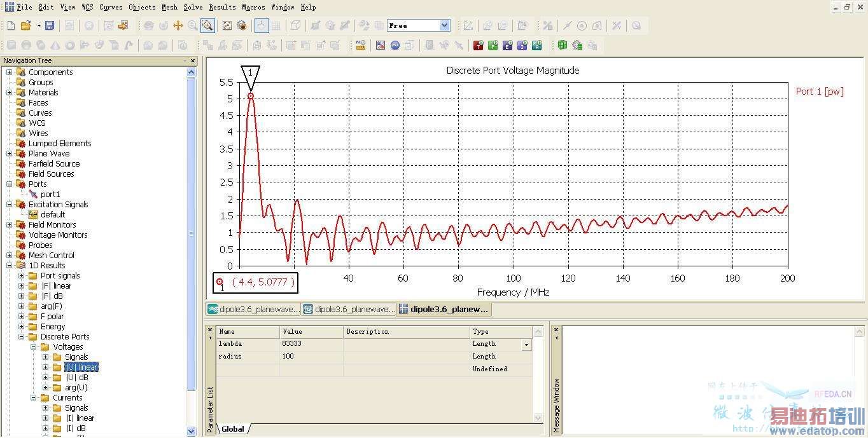Click the excitation signal wave icon
This screenshot has width=868, height=438.
point(395,45)
